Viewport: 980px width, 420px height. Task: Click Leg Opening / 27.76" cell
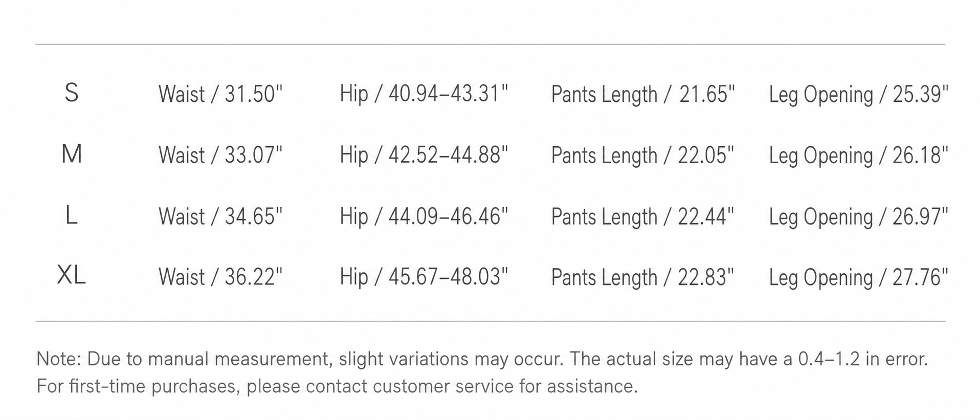tap(859, 278)
